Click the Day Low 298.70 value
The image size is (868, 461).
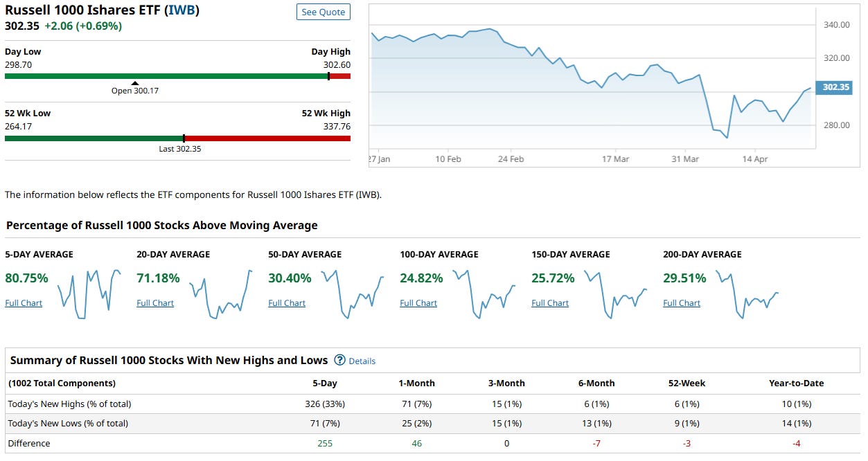(19, 64)
